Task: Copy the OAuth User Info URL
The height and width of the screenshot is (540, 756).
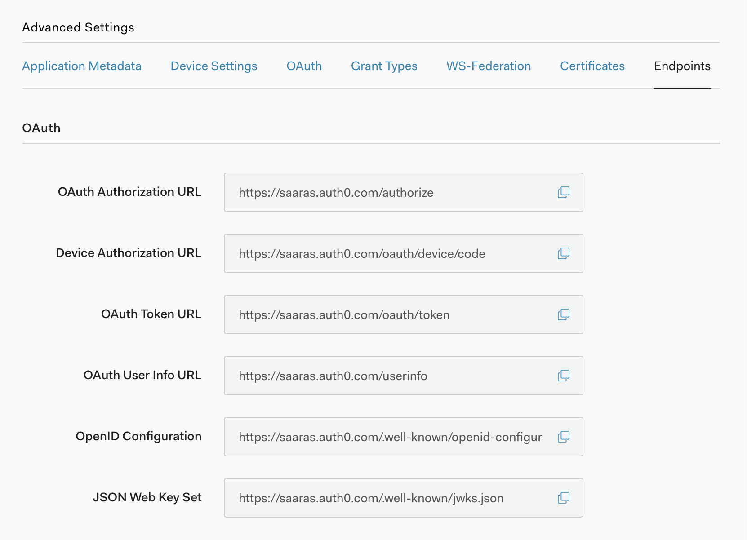Action: point(563,376)
